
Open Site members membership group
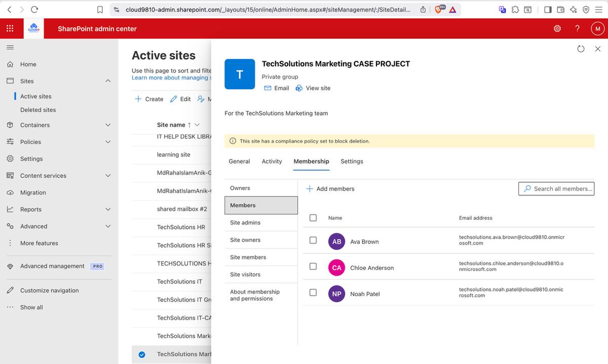pyautogui.click(x=261, y=257)
